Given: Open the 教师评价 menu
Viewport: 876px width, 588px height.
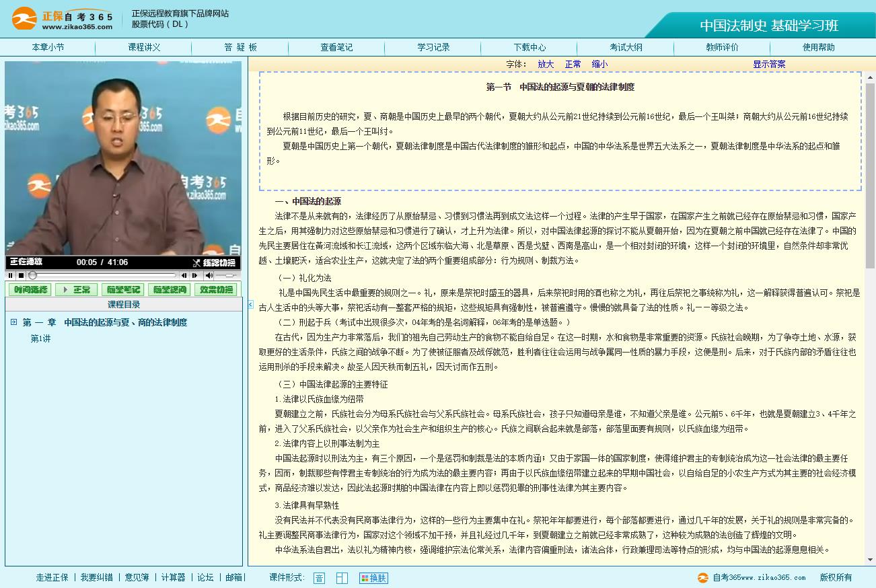Looking at the screenshot, I should (x=722, y=47).
